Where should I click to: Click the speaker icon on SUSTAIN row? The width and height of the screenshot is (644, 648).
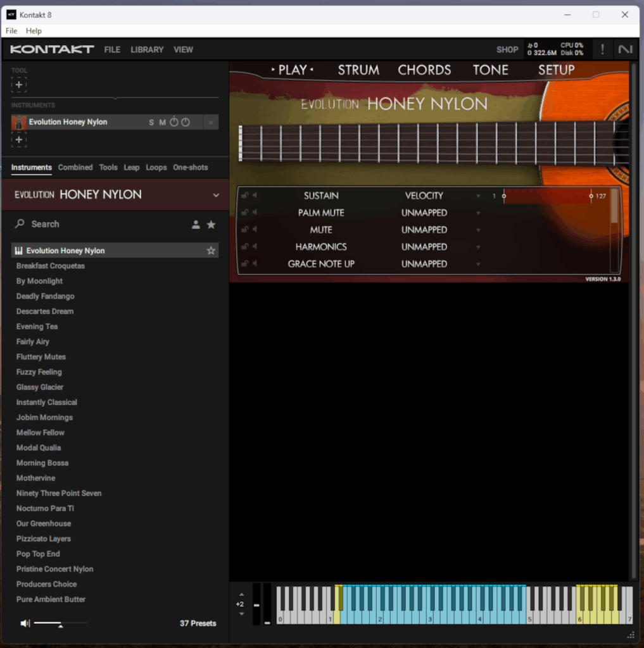pos(255,196)
